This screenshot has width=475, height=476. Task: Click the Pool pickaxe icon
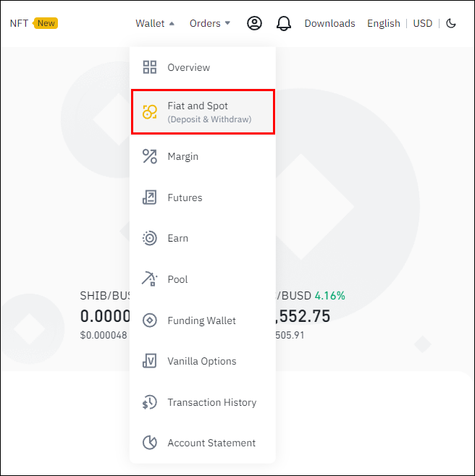150,279
